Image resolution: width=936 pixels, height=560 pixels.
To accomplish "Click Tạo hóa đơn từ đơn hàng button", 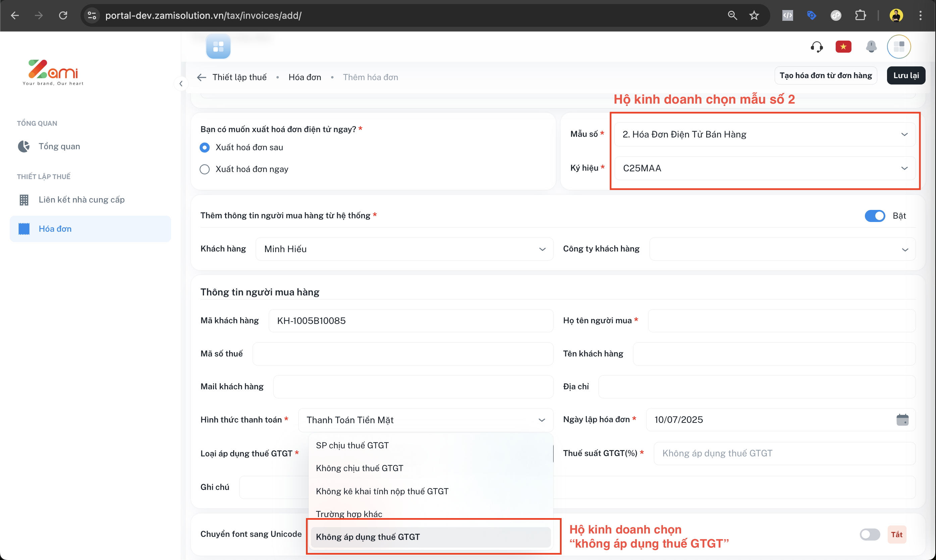I will pos(825,75).
